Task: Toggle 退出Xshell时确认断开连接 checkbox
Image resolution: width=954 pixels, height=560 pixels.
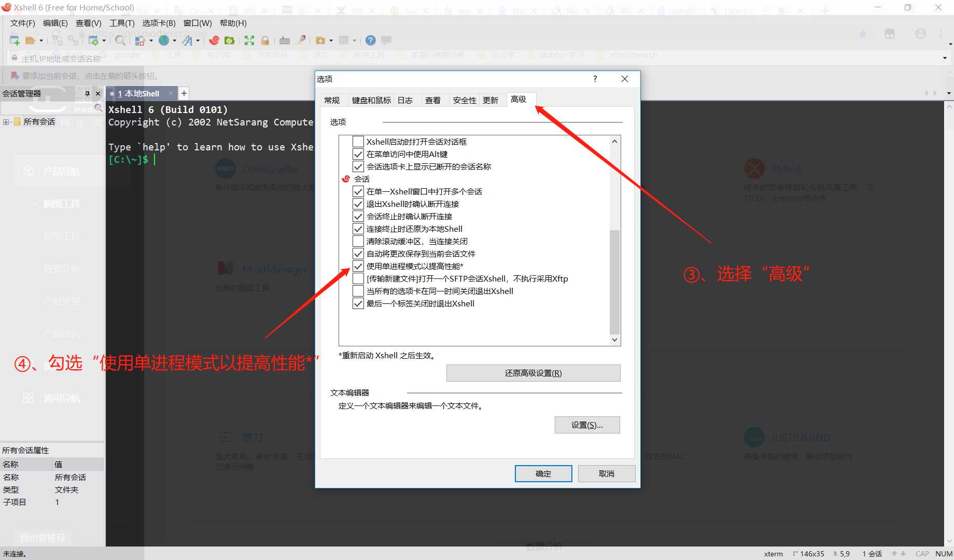Action: (x=358, y=204)
